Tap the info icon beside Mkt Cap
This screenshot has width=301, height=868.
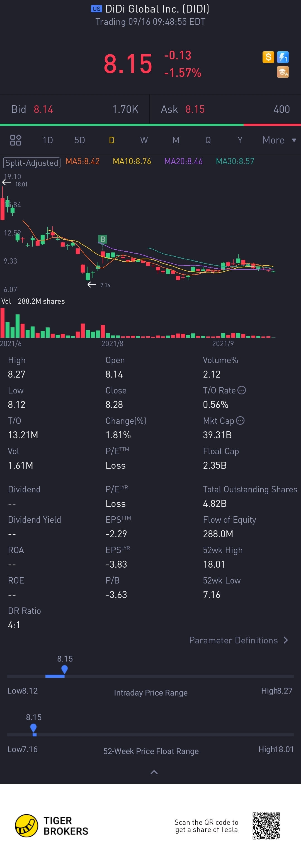tap(240, 420)
